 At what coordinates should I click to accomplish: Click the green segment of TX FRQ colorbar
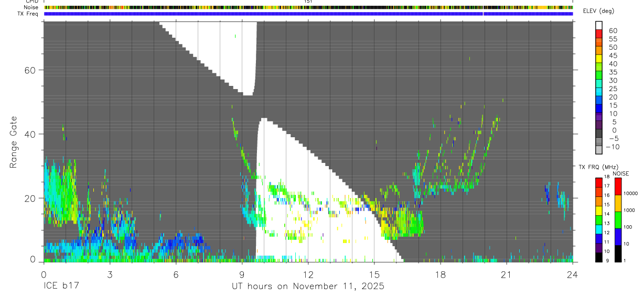[x=599, y=219]
